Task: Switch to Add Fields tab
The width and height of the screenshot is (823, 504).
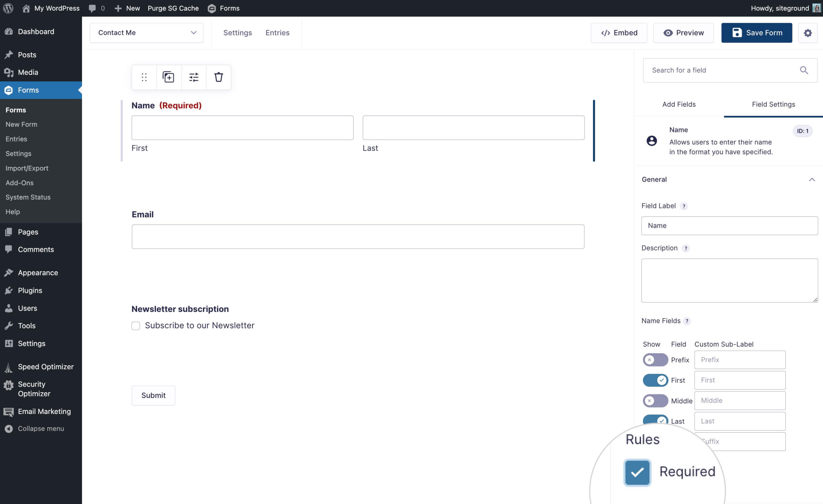Action: pyautogui.click(x=679, y=104)
